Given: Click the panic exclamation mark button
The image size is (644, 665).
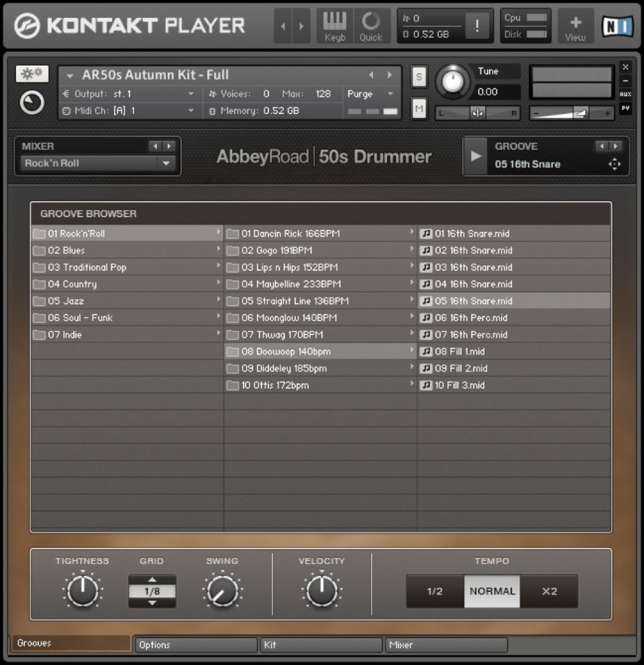Looking at the screenshot, I should 477,26.
